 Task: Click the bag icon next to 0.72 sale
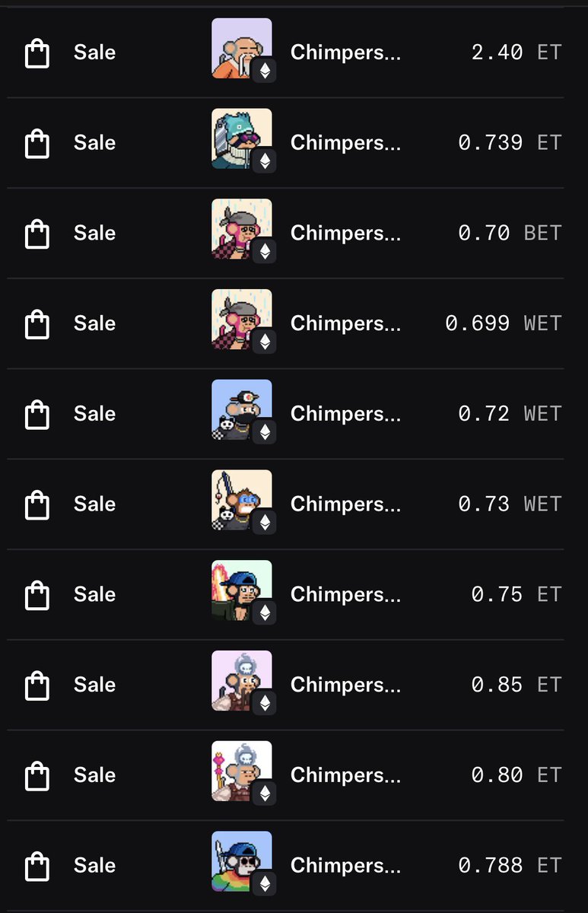(x=37, y=415)
